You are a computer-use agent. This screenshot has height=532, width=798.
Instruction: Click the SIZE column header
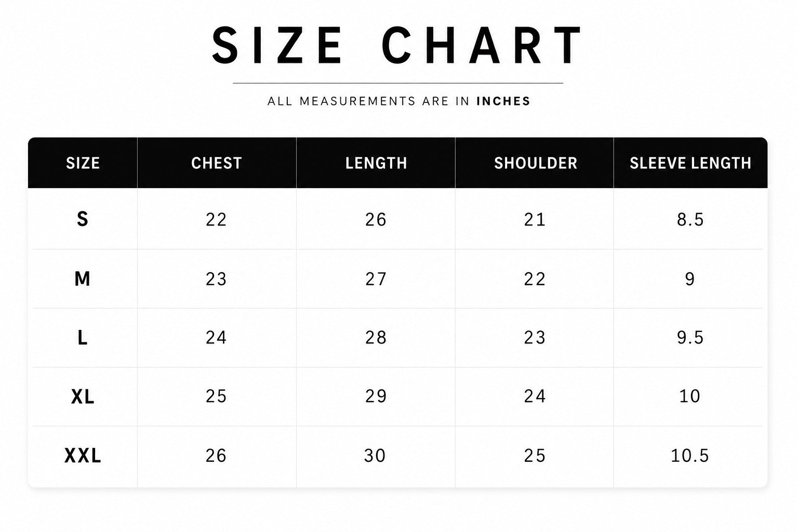coord(83,163)
